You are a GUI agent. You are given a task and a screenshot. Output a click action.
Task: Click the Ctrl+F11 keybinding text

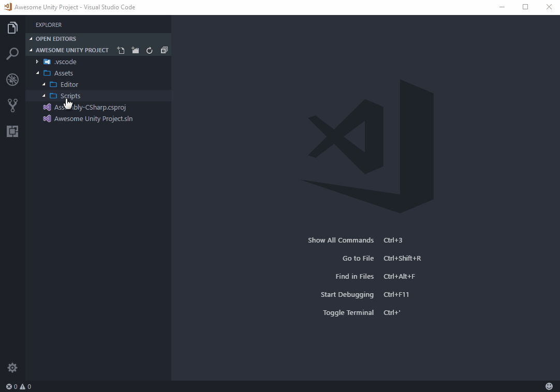[x=396, y=295]
